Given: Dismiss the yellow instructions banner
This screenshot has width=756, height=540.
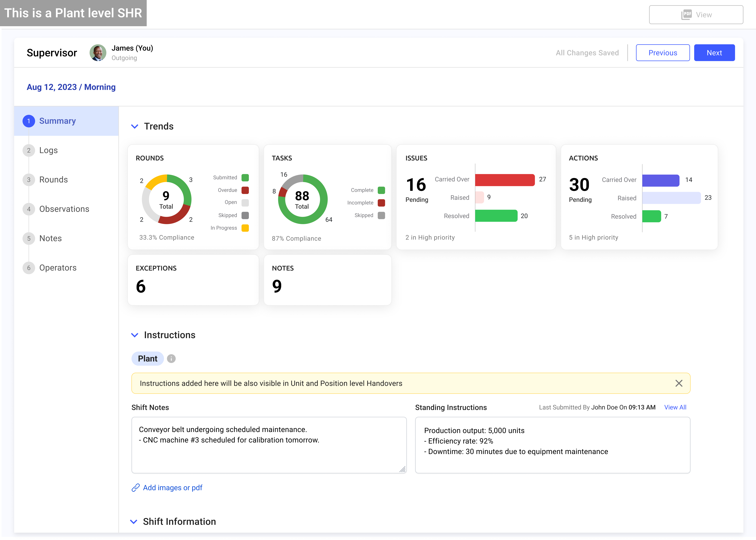Looking at the screenshot, I should pos(679,383).
